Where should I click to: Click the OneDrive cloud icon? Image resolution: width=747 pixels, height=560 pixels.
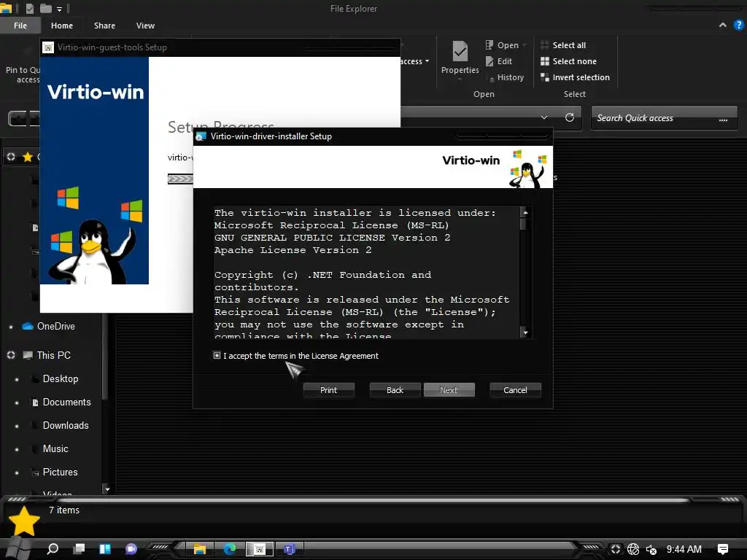tap(28, 326)
